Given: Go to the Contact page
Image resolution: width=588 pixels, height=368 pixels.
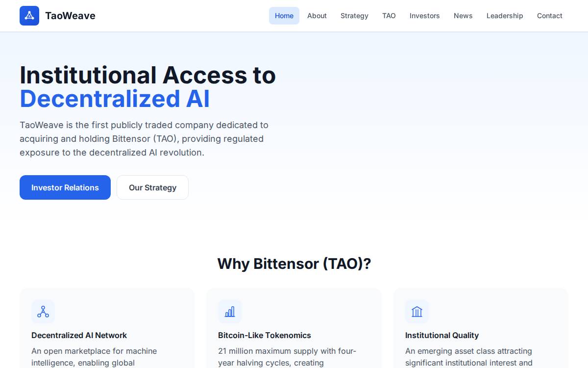Looking at the screenshot, I should coord(550,16).
